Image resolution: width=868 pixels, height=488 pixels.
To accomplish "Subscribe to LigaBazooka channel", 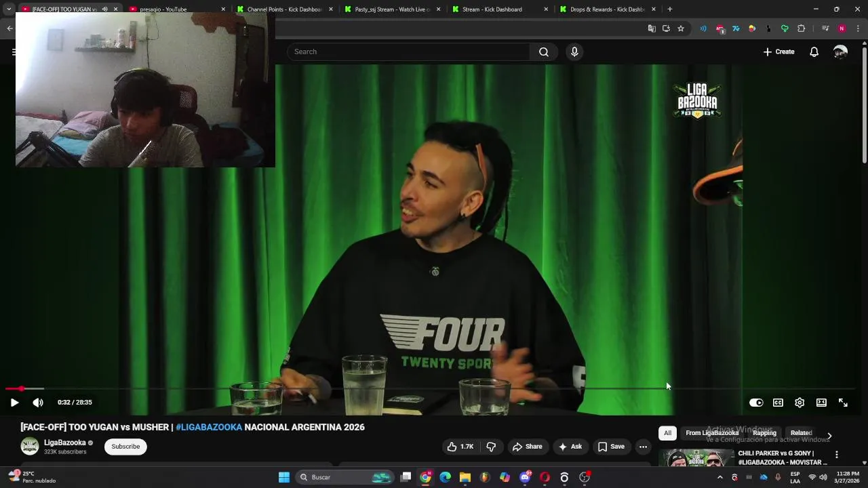I will [x=125, y=447].
